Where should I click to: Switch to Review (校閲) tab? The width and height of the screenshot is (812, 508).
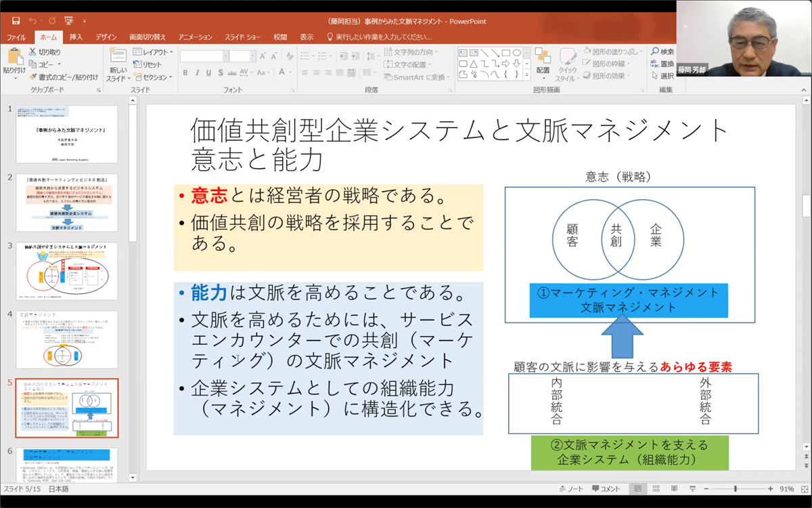[x=280, y=37]
